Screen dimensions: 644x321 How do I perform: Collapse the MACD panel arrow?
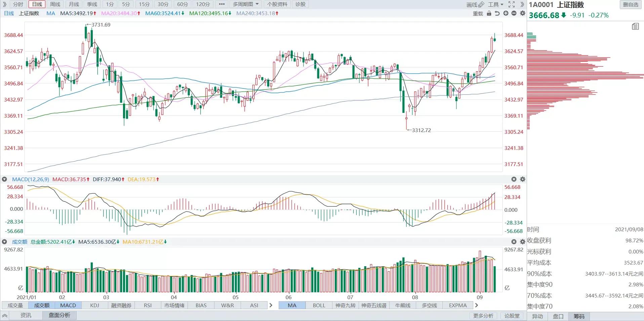[x=4, y=179]
